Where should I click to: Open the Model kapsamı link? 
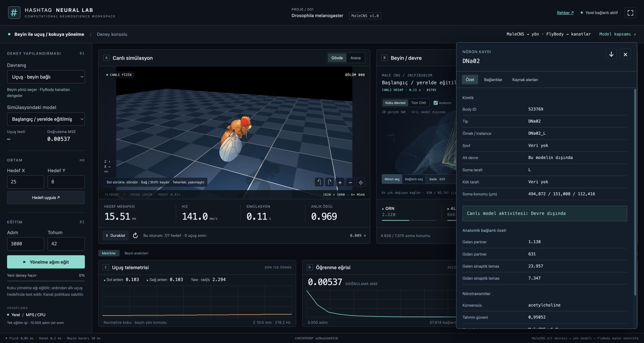[618, 34]
